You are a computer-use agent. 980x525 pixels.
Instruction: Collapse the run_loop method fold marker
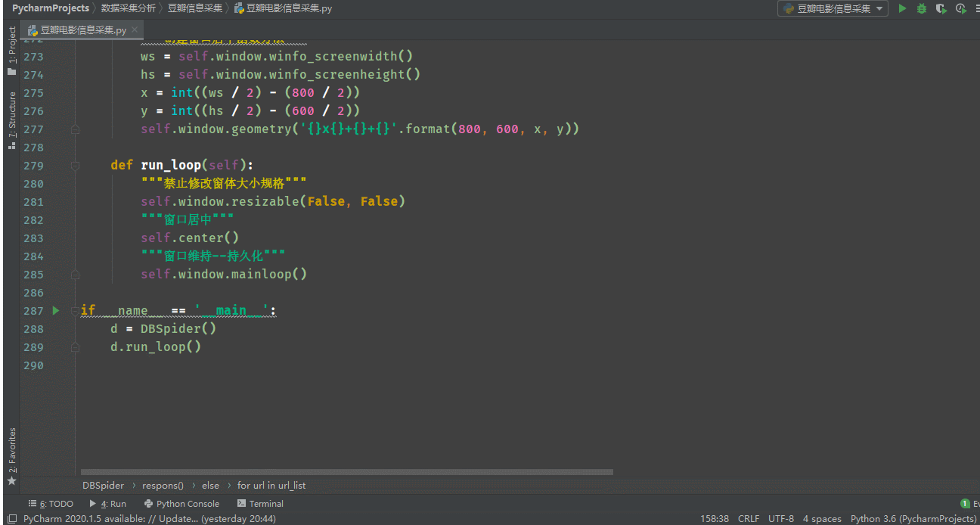75,165
